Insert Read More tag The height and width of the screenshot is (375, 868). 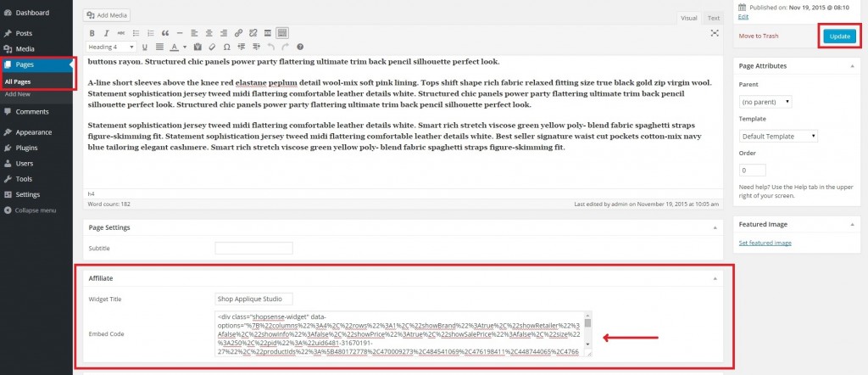tap(267, 33)
